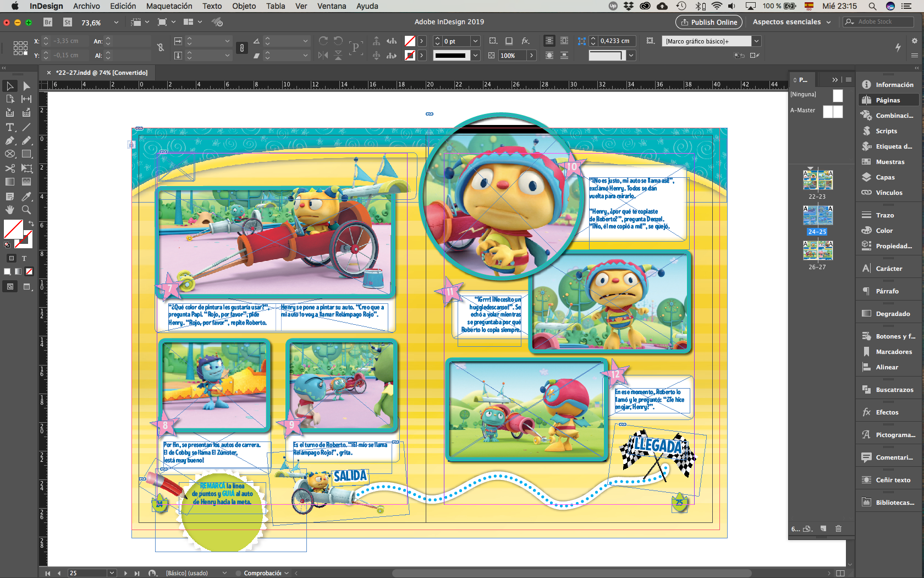Open the Archivo menu
The width and height of the screenshot is (924, 578).
pos(86,6)
